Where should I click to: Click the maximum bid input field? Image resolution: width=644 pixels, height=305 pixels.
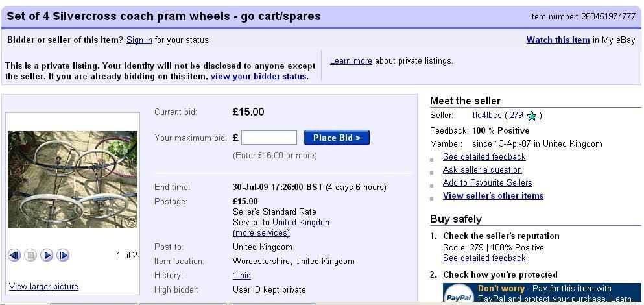click(x=268, y=138)
